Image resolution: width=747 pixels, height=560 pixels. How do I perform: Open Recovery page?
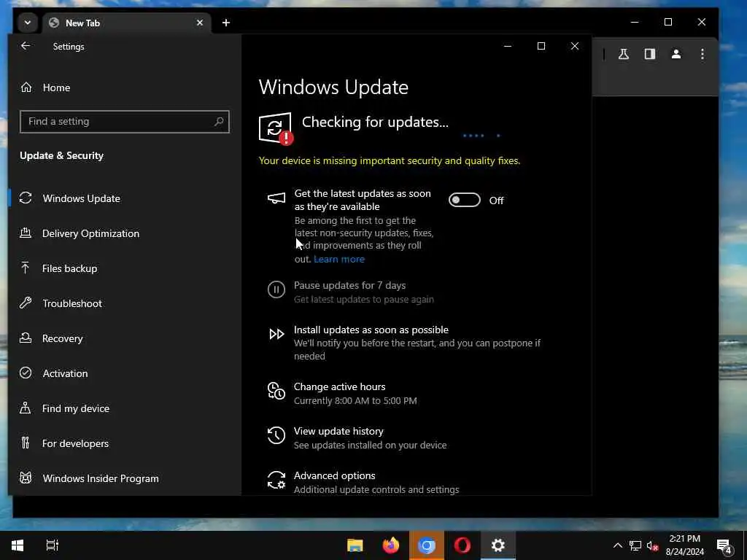63,338
